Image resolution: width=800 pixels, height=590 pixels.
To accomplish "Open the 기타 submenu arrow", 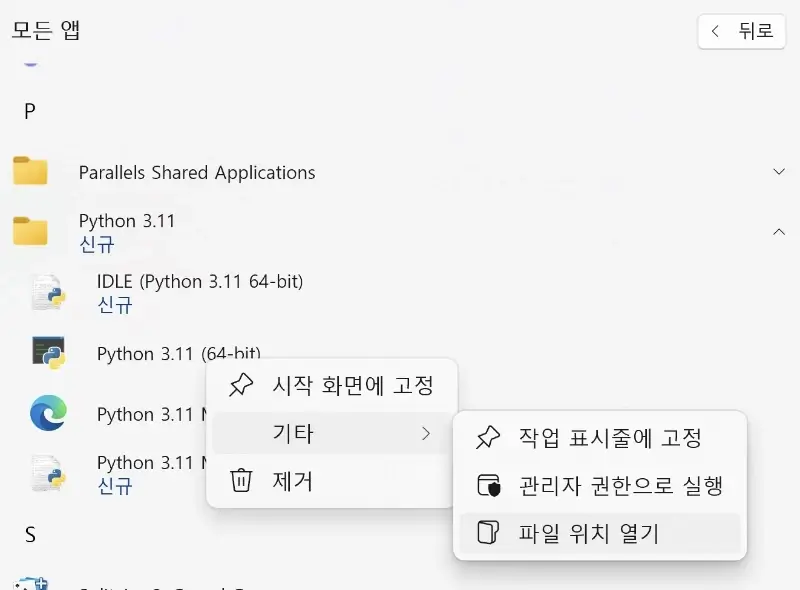I will (426, 433).
